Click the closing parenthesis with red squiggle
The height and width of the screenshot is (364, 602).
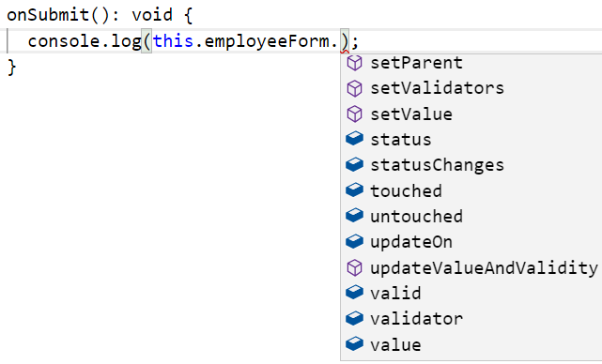coord(345,41)
